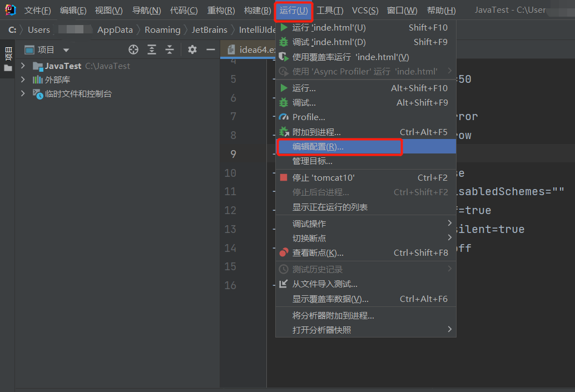575x392 pixels.
Task: Open the 构建(B) menu
Action: tap(257, 10)
